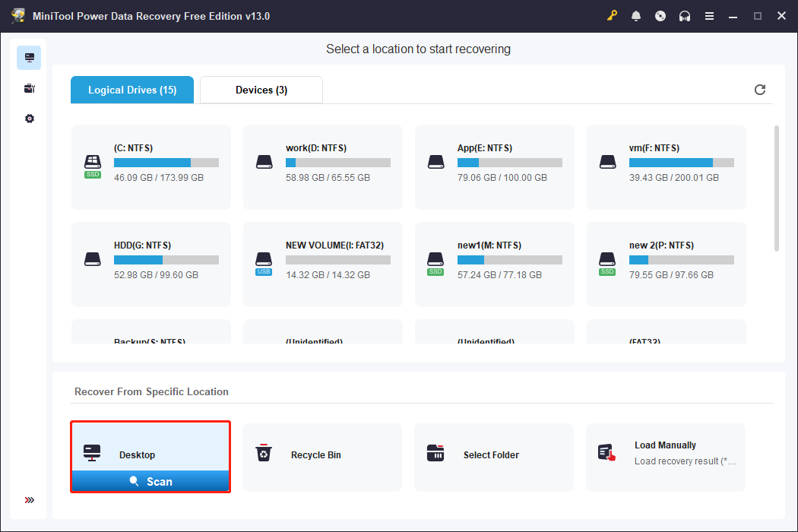This screenshot has width=798, height=532.
Task: Select the work(D: NTFS) drive label
Action: 316,147
